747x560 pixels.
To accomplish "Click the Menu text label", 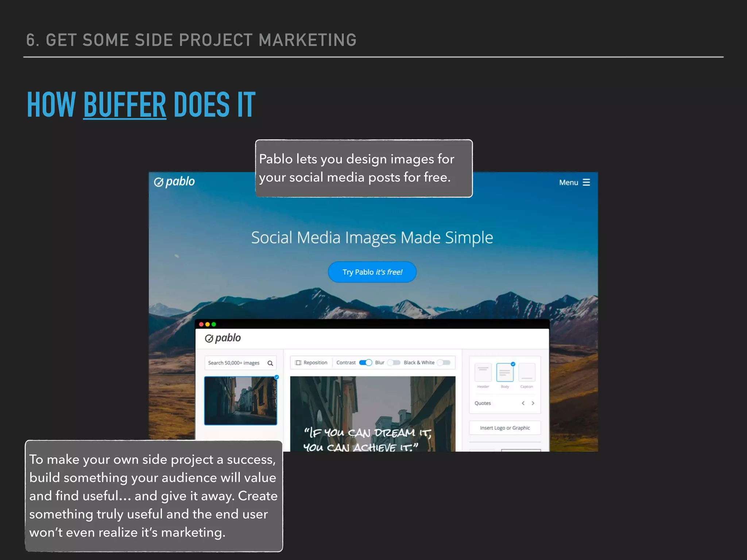I will [569, 182].
